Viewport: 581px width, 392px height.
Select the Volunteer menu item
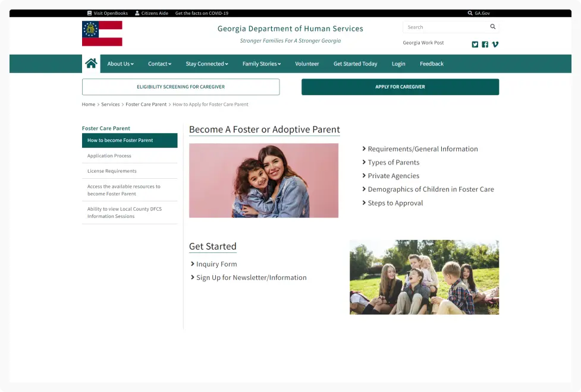307,64
